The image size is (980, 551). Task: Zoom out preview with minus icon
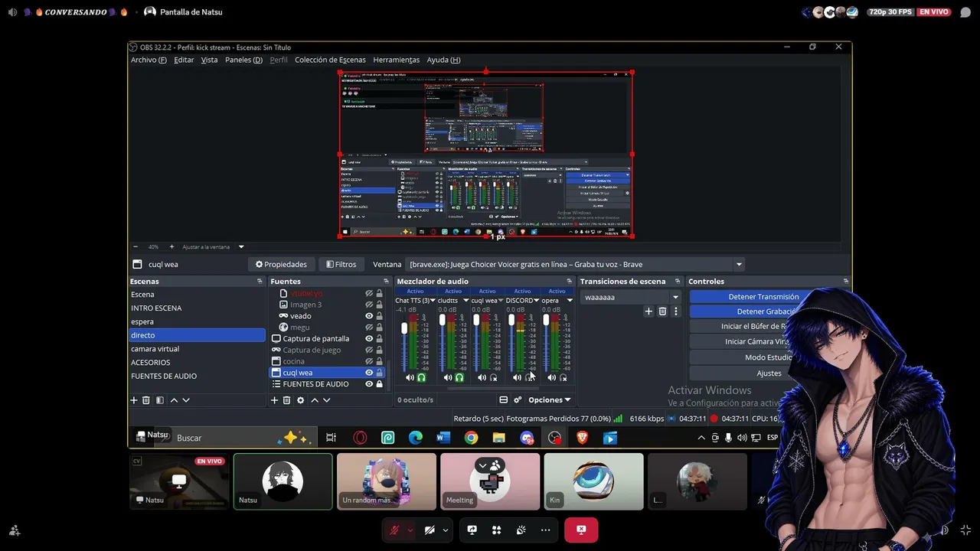(x=136, y=246)
